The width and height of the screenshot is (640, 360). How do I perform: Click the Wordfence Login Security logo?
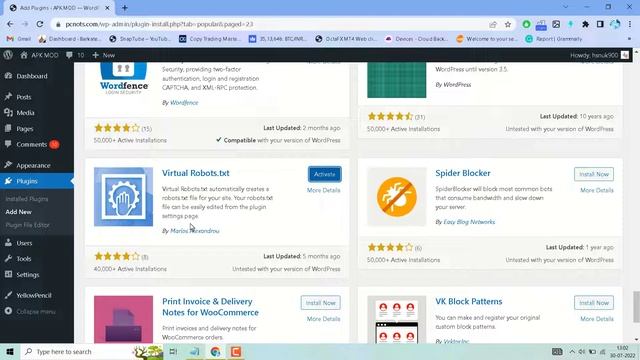pos(123,79)
